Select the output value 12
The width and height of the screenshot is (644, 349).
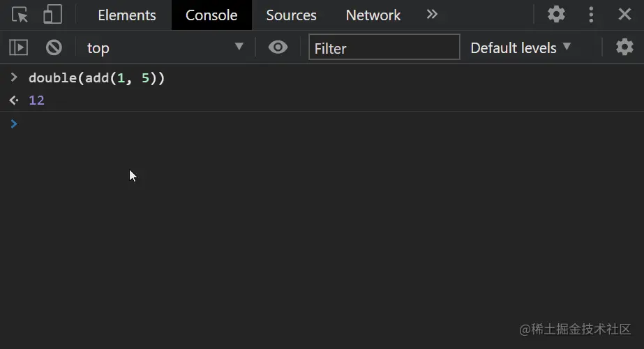coord(36,101)
